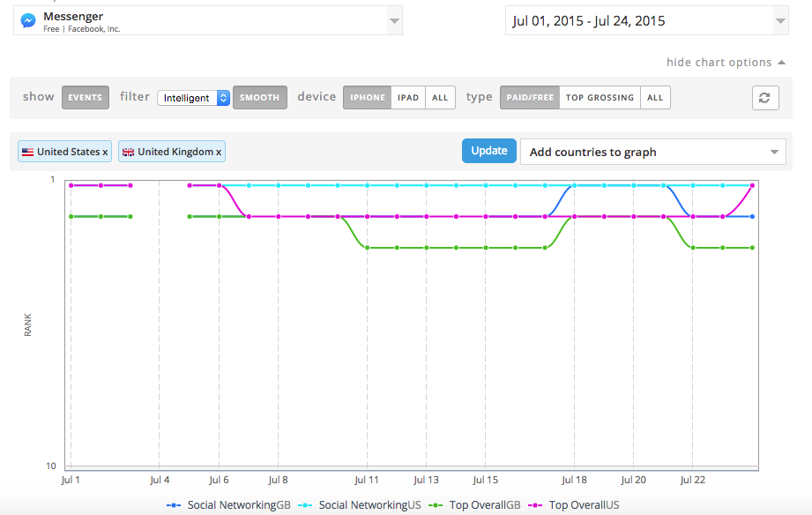812x515 pixels.
Task: Select the IPAD device option
Action: 408,98
